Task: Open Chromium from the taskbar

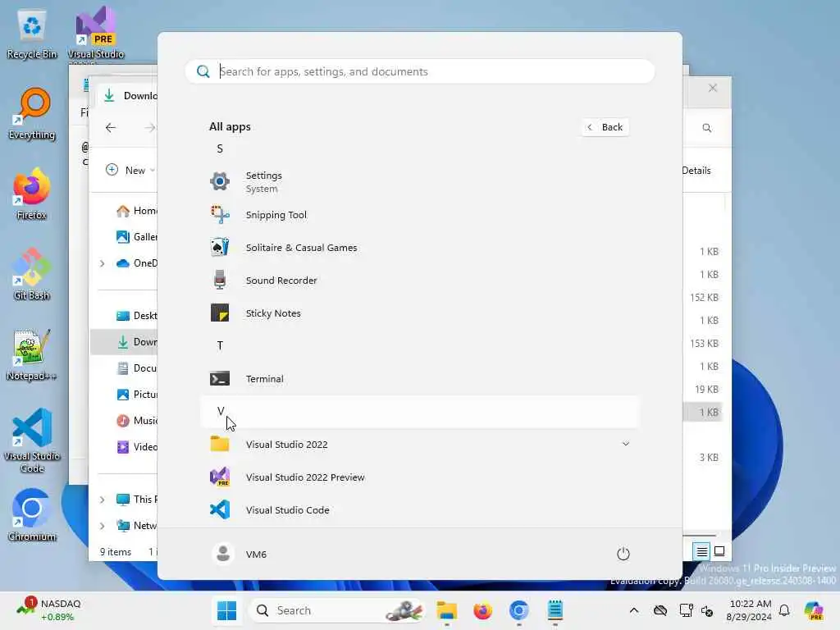Action: point(518,610)
